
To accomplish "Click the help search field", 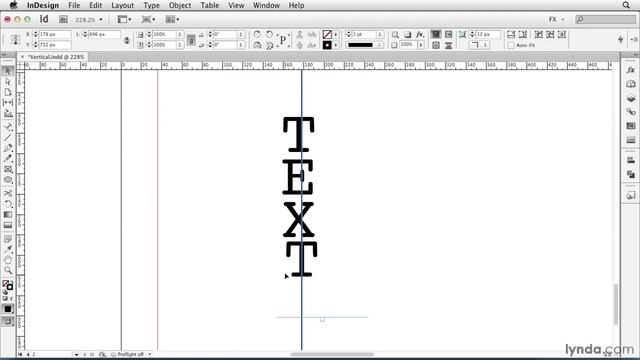I will pyautogui.click(x=606, y=19).
